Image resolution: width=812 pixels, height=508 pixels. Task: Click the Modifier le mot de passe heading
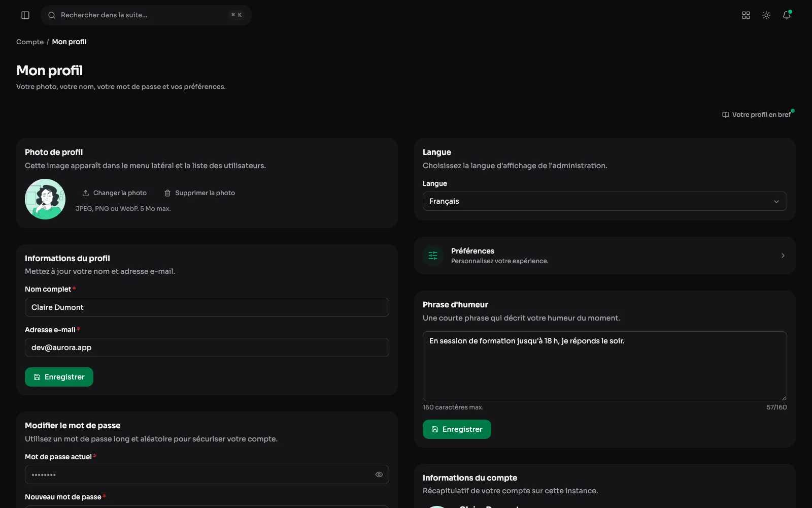pyautogui.click(x=73, y=426)
